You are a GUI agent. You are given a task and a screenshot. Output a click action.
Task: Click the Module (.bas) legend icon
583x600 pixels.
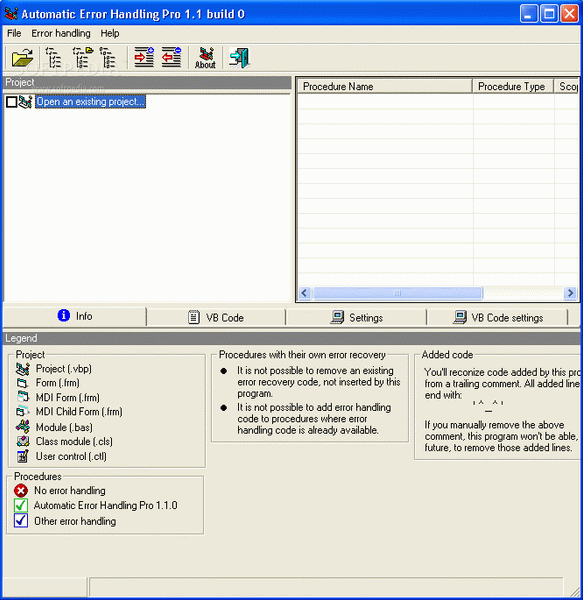23,426
